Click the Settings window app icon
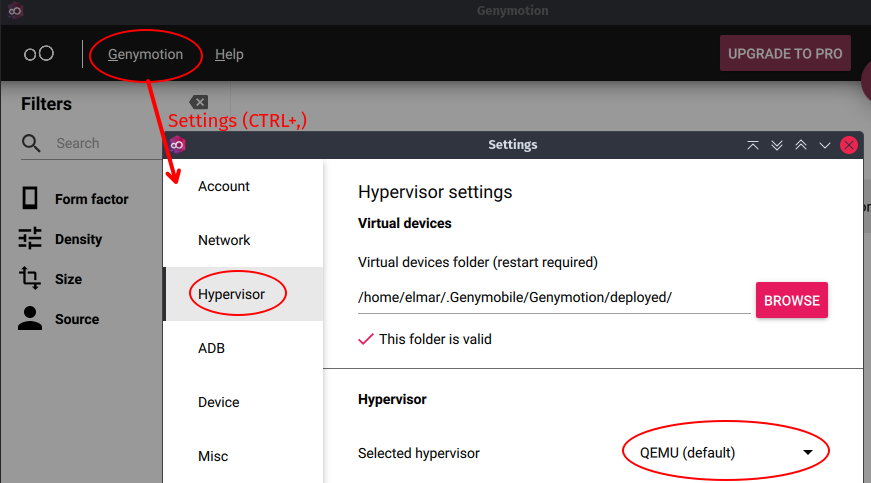871x483 pixels. click(x=177, y=145)
